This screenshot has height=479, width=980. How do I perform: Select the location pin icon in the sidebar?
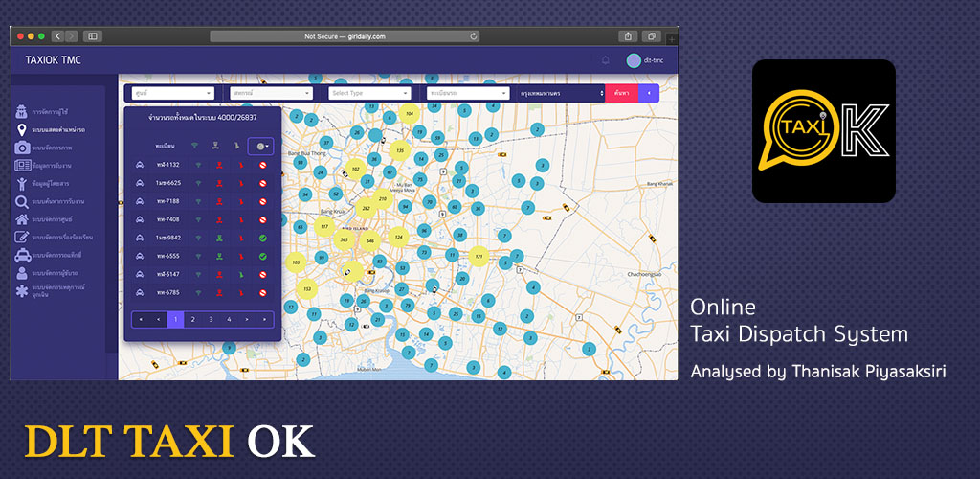coord(22,130)
